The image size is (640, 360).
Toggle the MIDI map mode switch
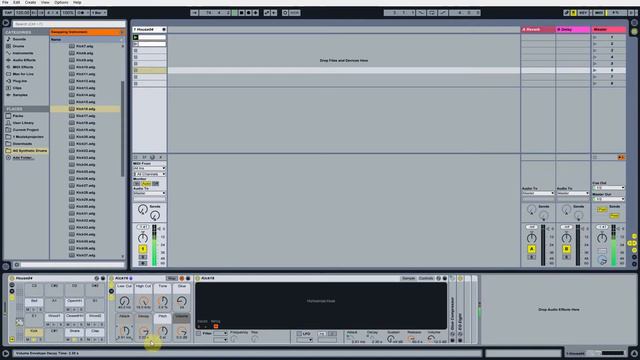click(x=599, y=13)
